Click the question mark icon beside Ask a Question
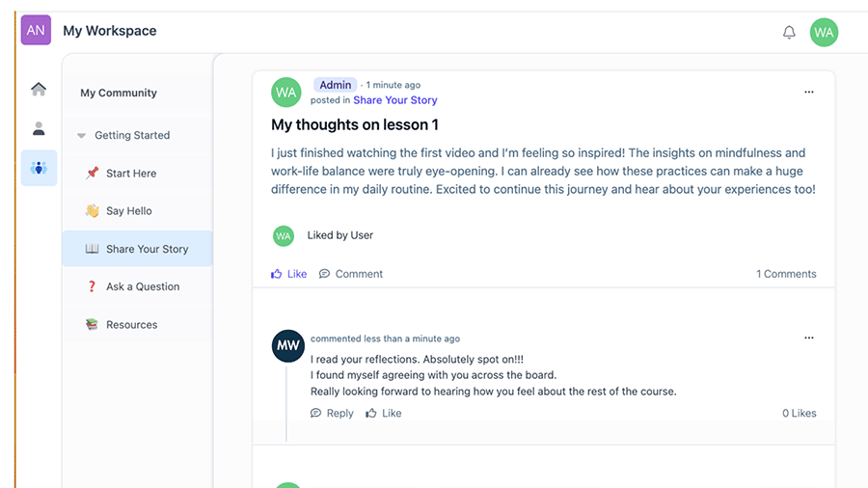 pos(92,286)
